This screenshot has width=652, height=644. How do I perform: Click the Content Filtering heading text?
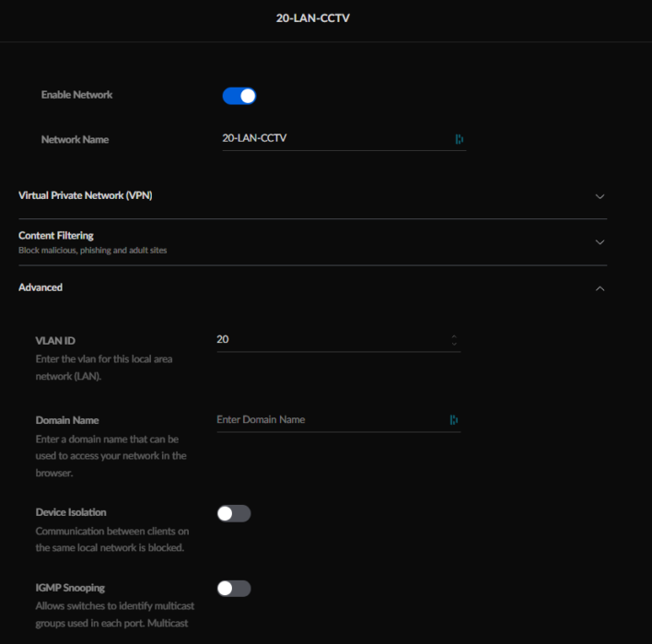pyautogui.click(x=56, y=236)
